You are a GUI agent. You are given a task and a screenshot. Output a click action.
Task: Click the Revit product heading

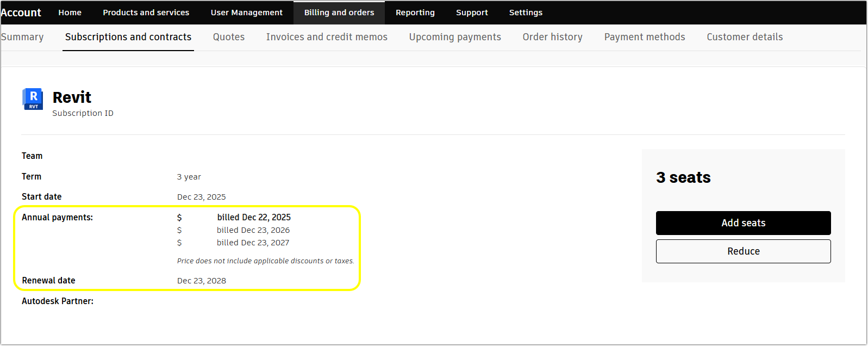[72, 97]
